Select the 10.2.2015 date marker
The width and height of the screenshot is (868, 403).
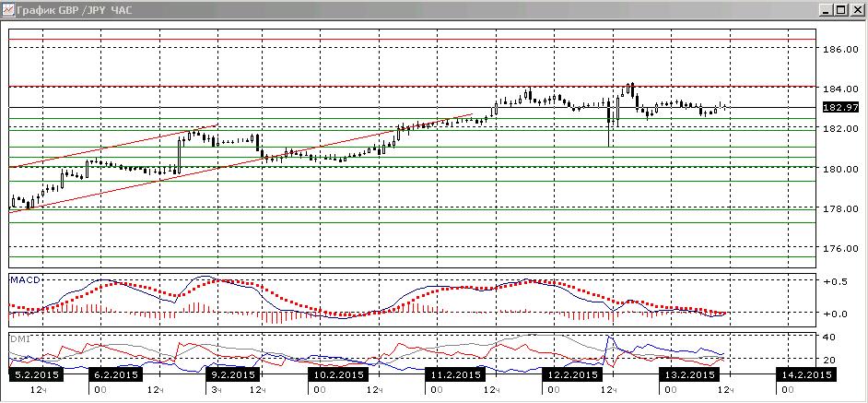(336, 374)
